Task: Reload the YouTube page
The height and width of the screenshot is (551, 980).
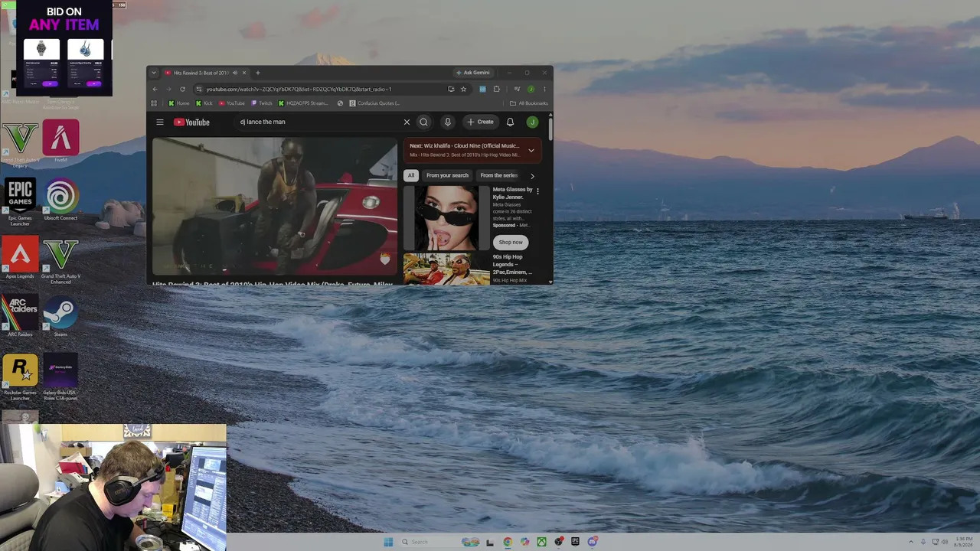Action: click(182, 89)
